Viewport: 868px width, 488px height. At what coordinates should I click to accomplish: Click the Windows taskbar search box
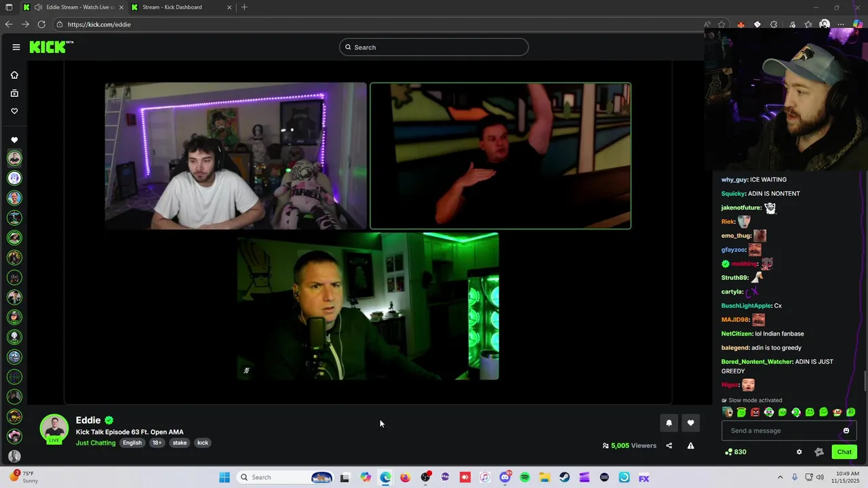click(x=285, y=477)
